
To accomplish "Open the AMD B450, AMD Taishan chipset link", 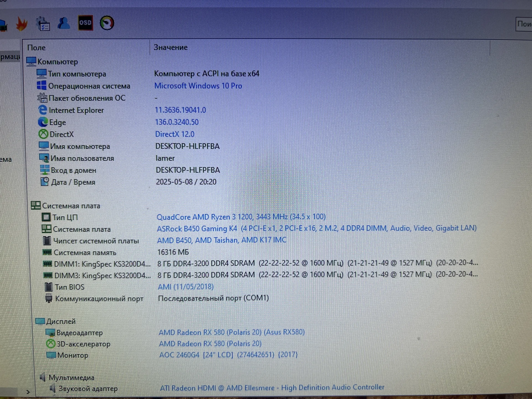I will (222, 240).
